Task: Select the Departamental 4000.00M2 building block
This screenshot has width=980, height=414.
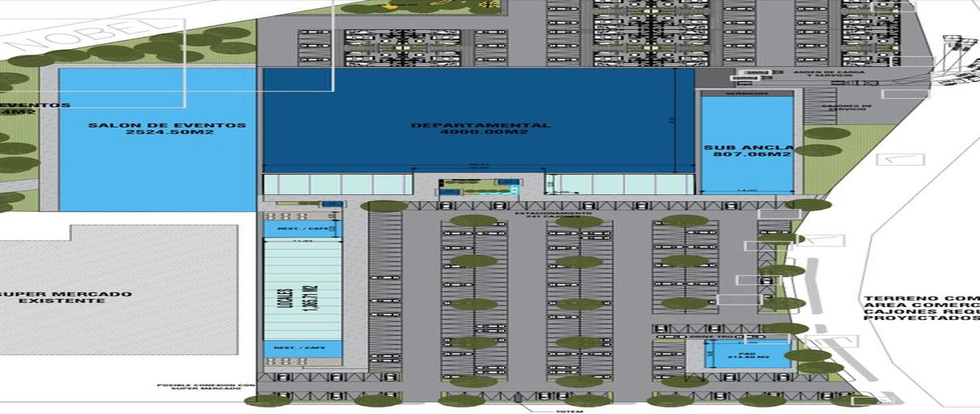Action: pos(480,128)
